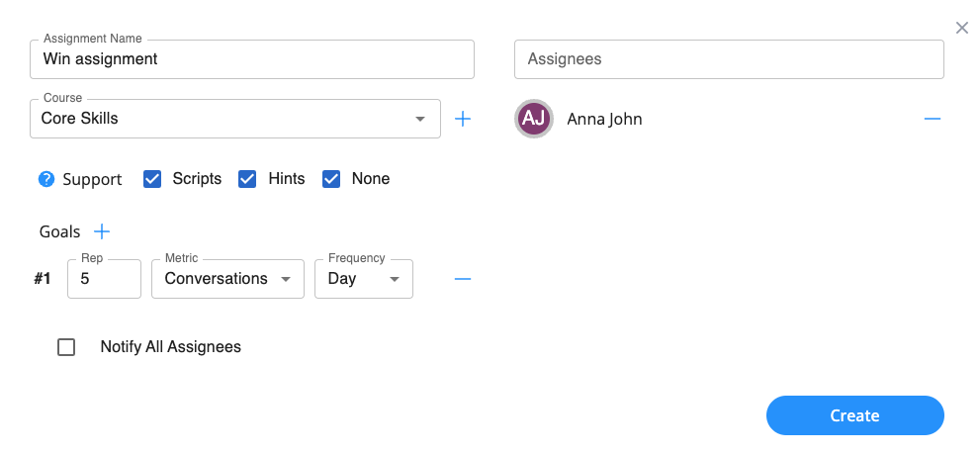Expand the Metric dropdown set to Conversations

click(227, 279)
